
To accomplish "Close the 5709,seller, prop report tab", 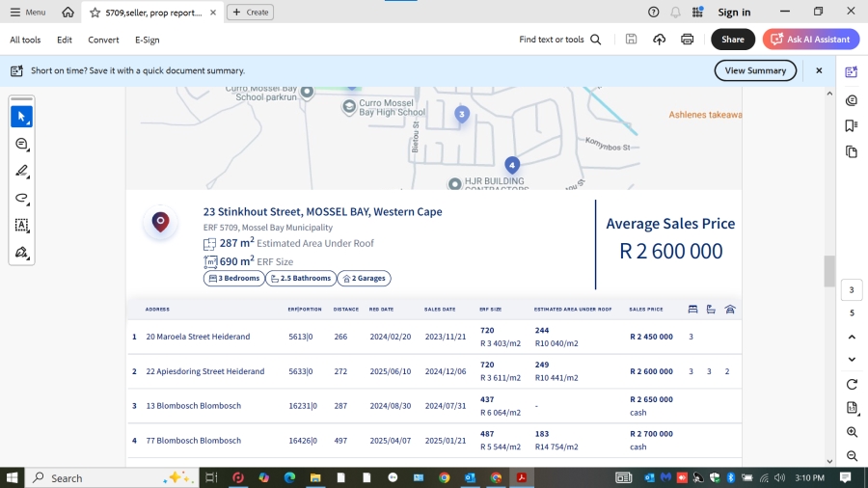I will pyautogui.click(x=213, y=13).
